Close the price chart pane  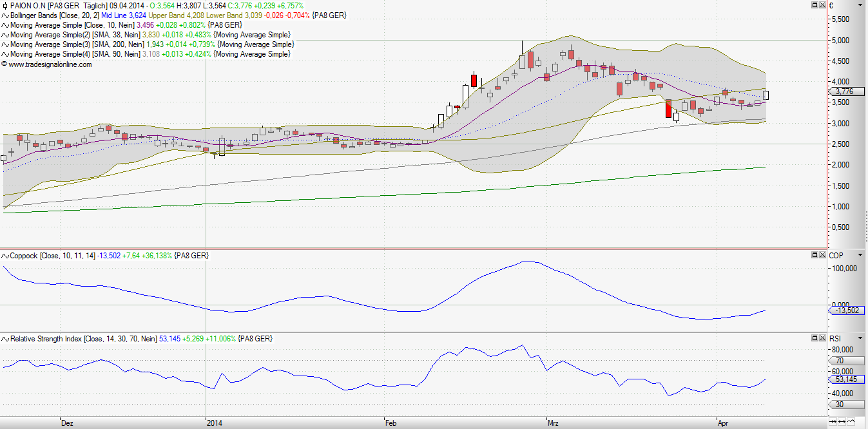pos(822,5)
